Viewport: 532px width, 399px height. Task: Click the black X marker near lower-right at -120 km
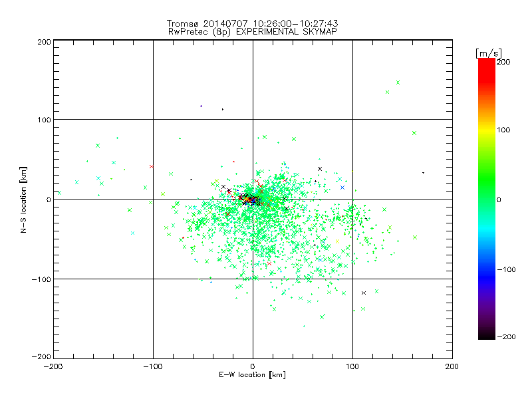364,293
